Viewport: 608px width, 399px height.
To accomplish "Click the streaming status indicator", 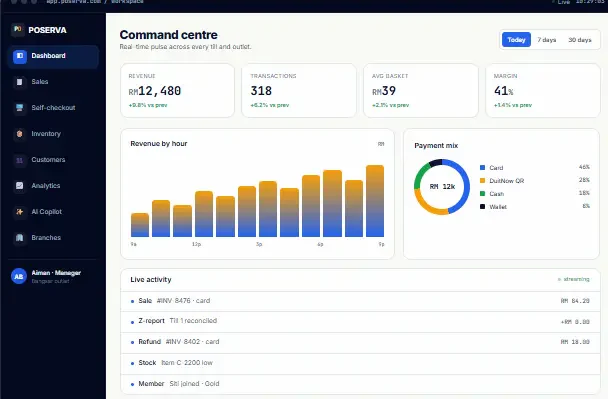I will click(x=573, y=279).
